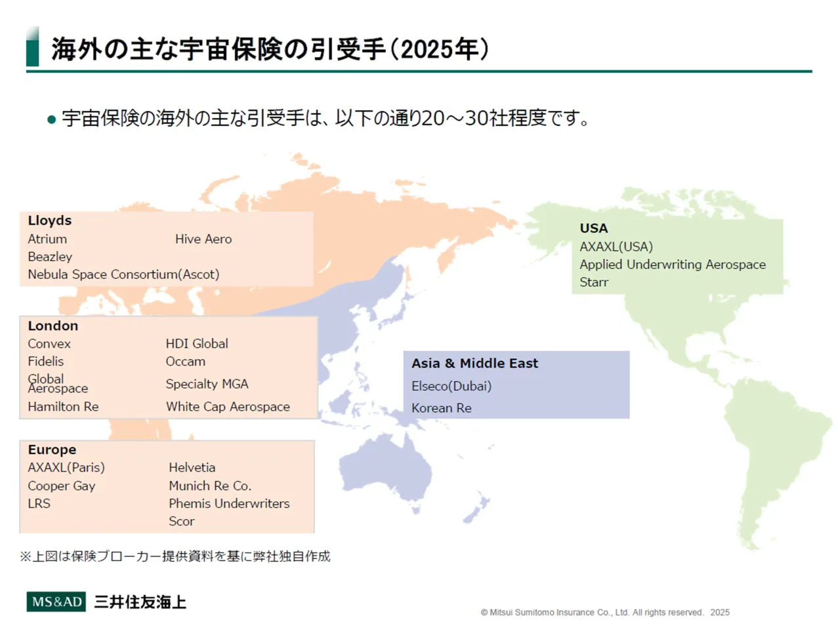Click Hive Aero in the Lloyds box
This screenshot has width=840, height=626.
coord(203,240)
